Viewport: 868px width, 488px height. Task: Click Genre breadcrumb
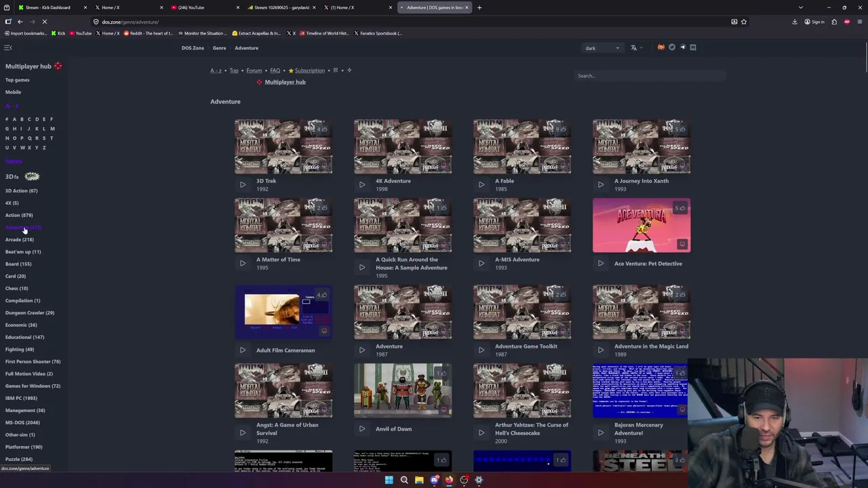pos(219,48)
